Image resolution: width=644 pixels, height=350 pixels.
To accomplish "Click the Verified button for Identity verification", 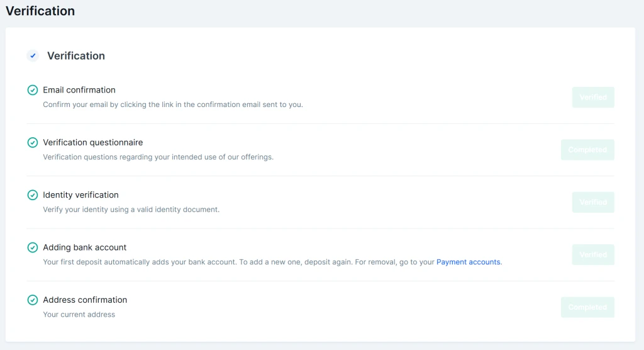I will pyautogui.click(x=592, y=202).
